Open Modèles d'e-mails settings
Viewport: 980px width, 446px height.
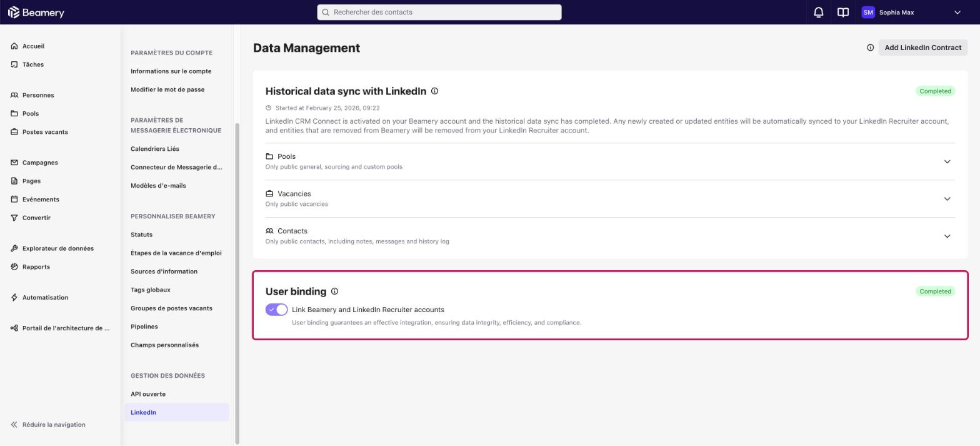(158, 186)
